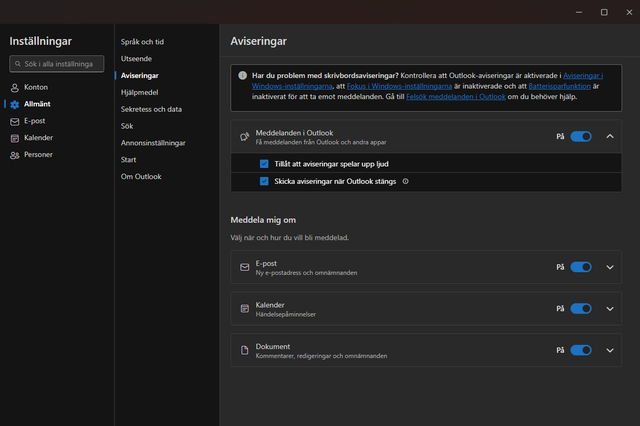Turn off Dokument notifications switch
640x426 pixels.
[x=581, y=350]
